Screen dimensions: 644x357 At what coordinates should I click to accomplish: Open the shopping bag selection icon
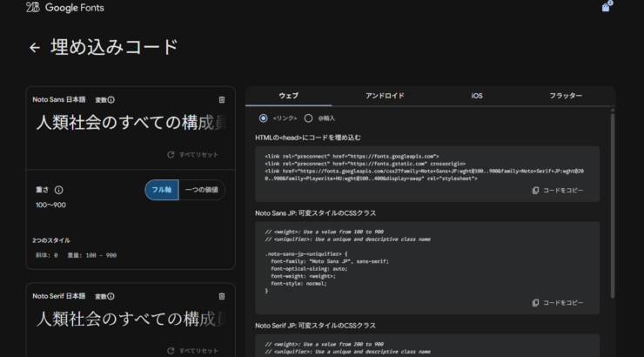tap(607, 7)
